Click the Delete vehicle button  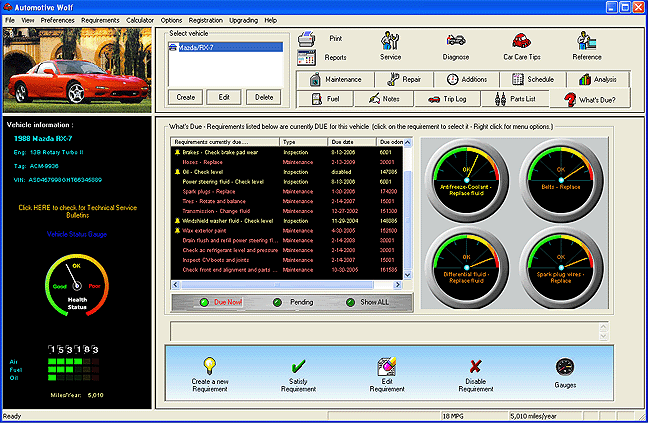pos(263,97)
